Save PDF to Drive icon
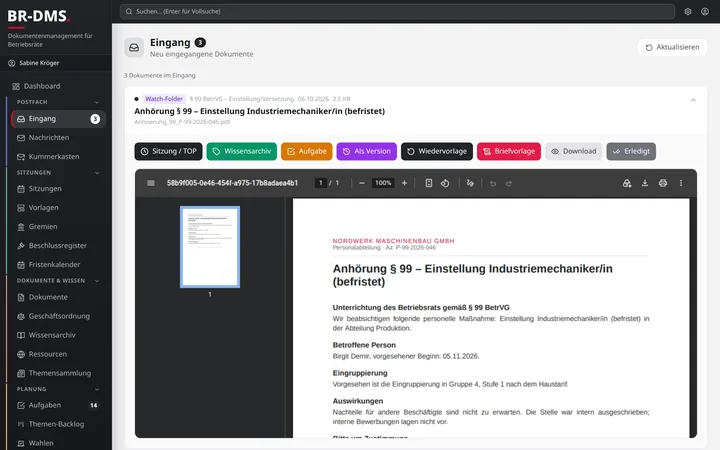The width and height of the screenshot is (720, 450). [x=627, y=183]
